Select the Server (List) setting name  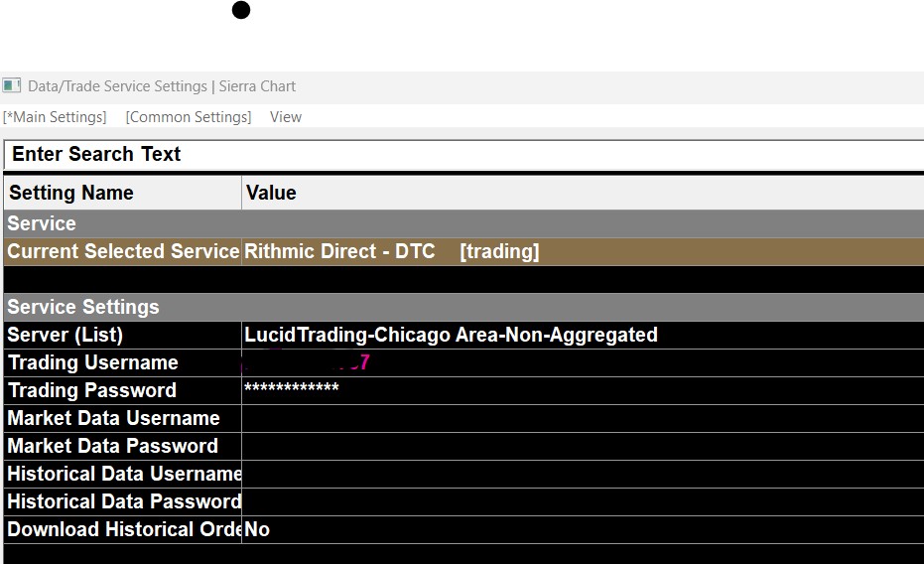coord(123,335)
